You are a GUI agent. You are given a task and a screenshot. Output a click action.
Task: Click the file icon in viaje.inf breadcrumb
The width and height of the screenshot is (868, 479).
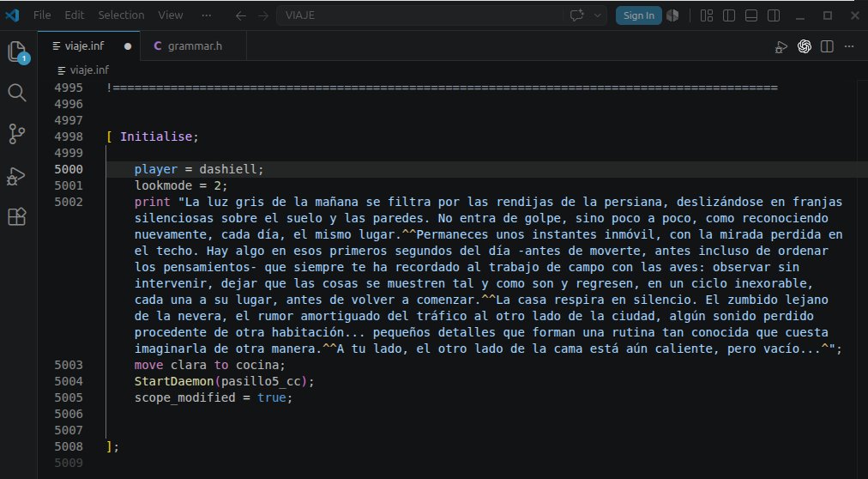click(62, 70)
